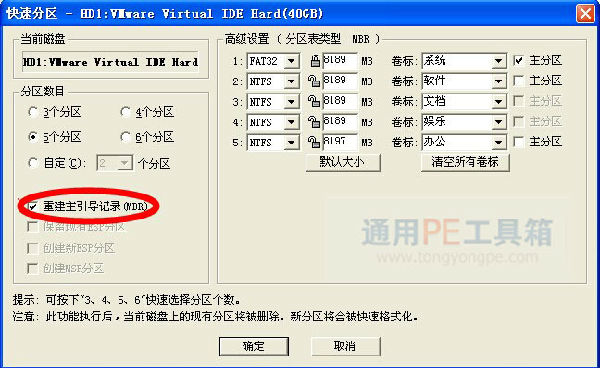This screenshot has width=600, height=368.
Task: Choose the 自定(C) custom partition radio
Action: coord(33,163)
